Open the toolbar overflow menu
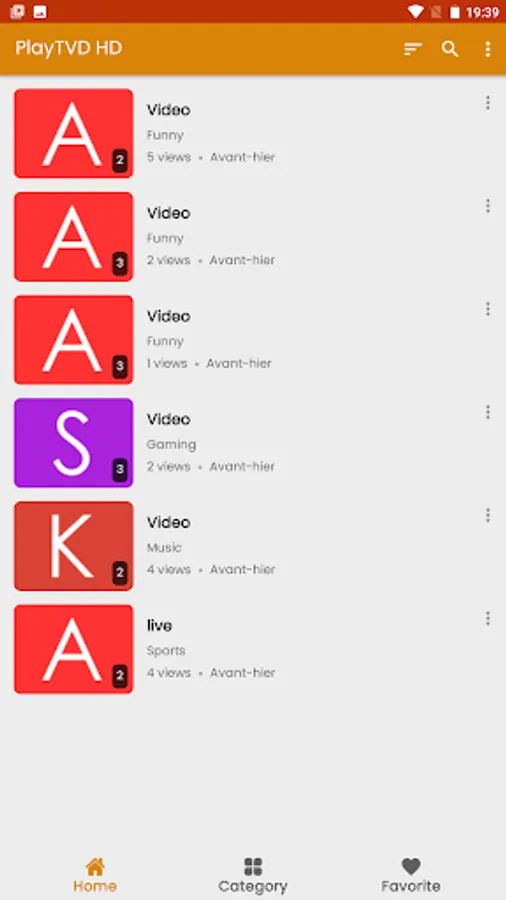This screenshot has height=900, width=506. (x=488, y=49)
